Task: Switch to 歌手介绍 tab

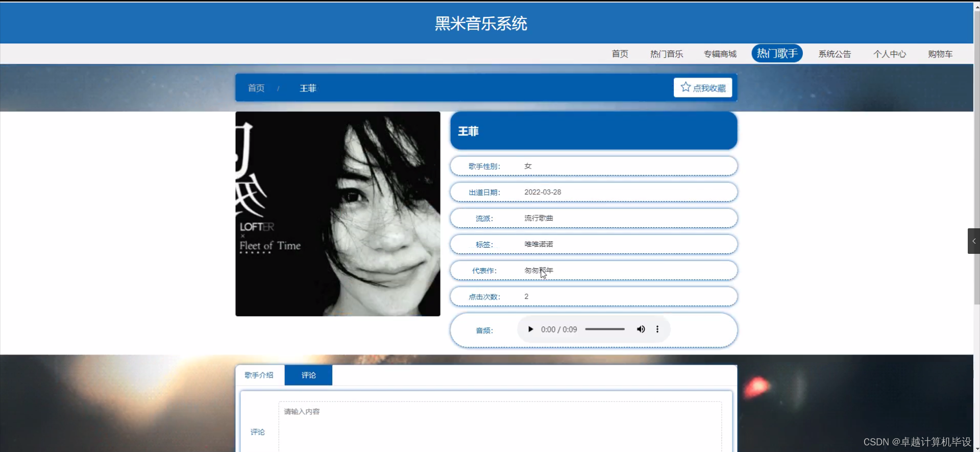Action: 259,375
